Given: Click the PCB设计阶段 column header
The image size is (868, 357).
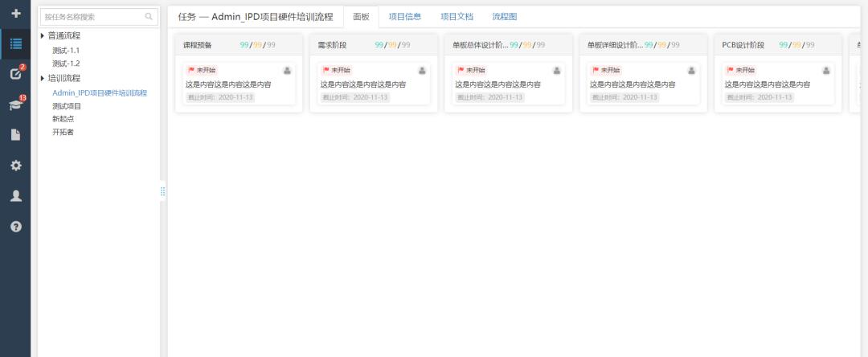Looking at the screenshot, I should [x=778, y=45].
